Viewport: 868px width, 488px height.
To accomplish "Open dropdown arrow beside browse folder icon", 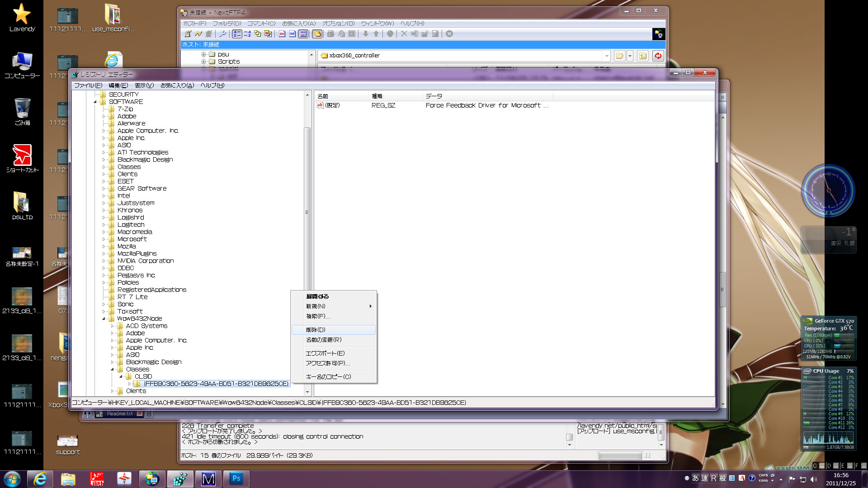I will click(630, 56).
